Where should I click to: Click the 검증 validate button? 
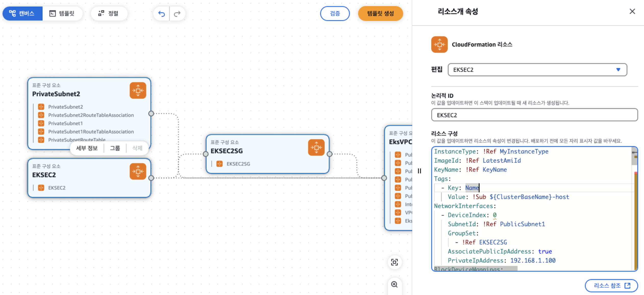tap(335, 14)
